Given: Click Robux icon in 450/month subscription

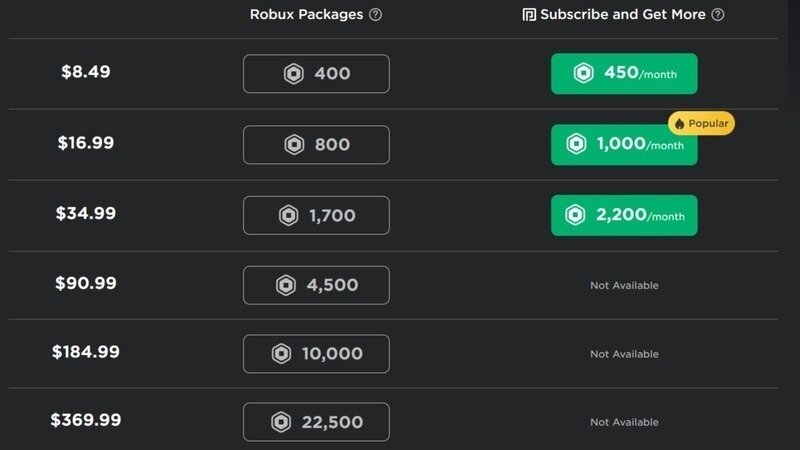Looking at the screenshot, I should pyautogui.click(x=582, y=74).
